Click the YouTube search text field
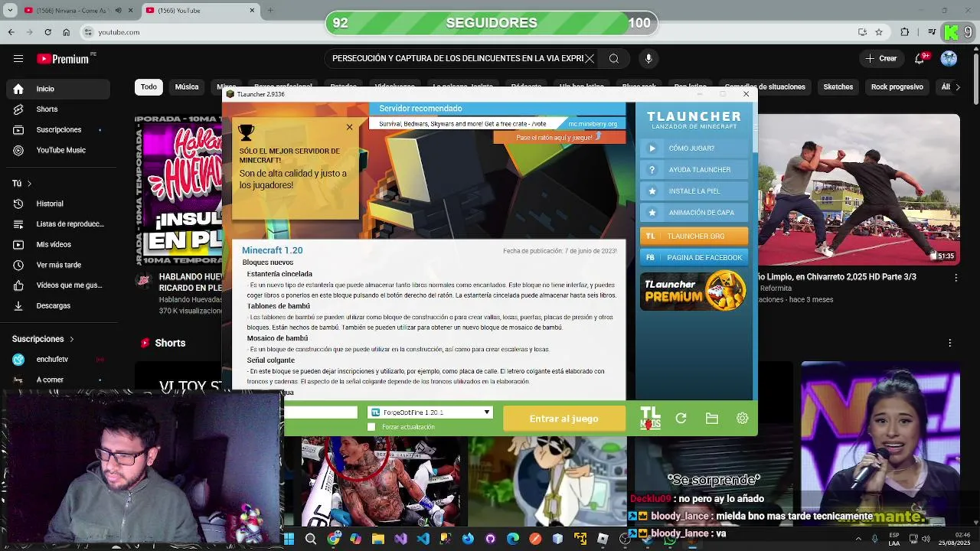This screenshot has width=980, height=551. coord(457,58)
